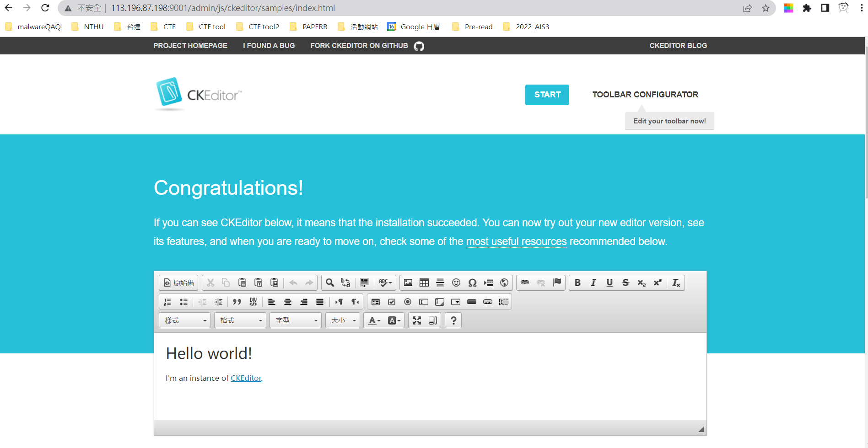Viewport: 868px width, 448px height.
Task: Insert a page break
Action: click(488, 283)
